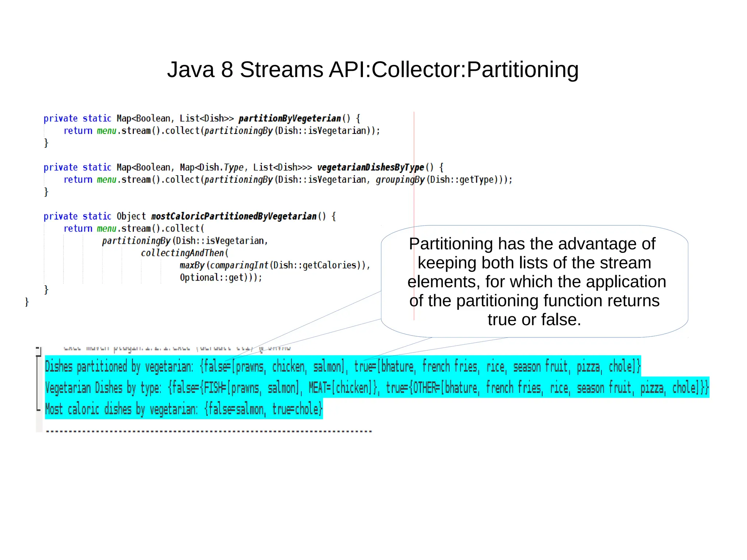Viewport: 747px width, 560px height.
Task: Click the dashed separator line below the output
Action: tap(209, 431)
